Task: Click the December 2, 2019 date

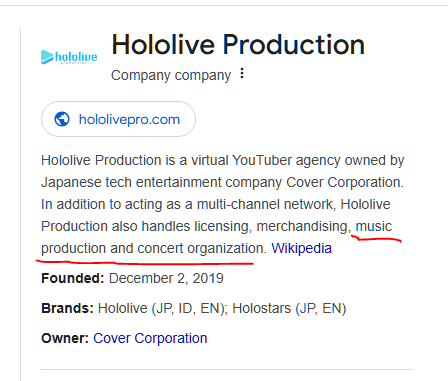Action: click(x=166, y=278)
